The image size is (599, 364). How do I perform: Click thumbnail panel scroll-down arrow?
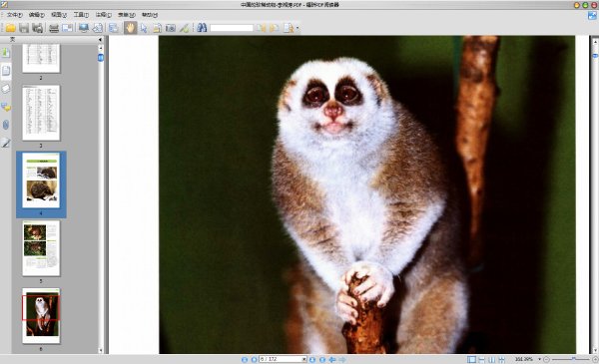(101, 350)
